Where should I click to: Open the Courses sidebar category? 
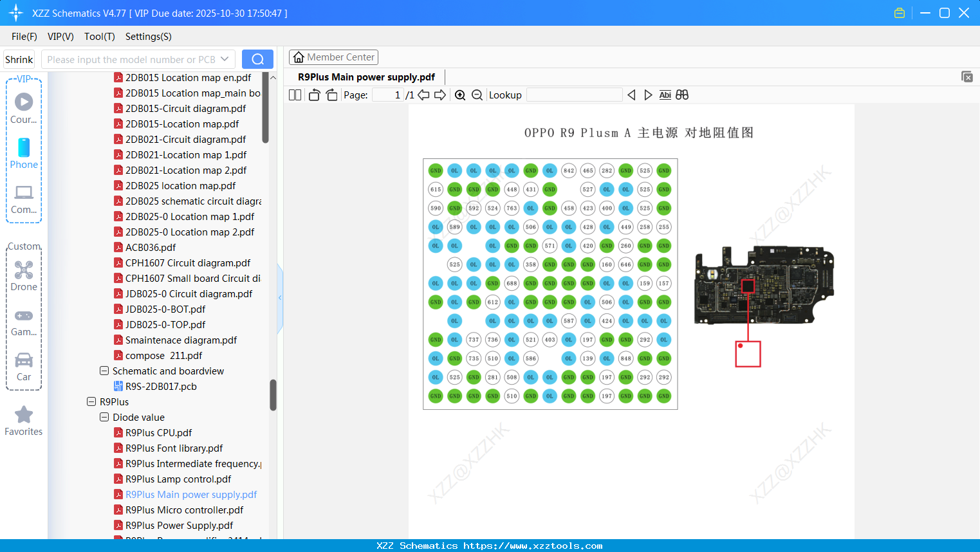coord(24,108)
